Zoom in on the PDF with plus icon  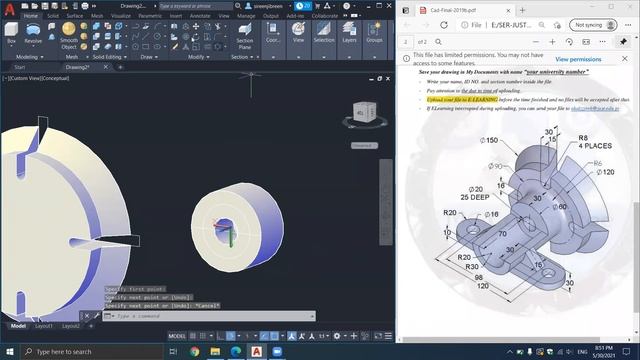[x=552, y=42]
